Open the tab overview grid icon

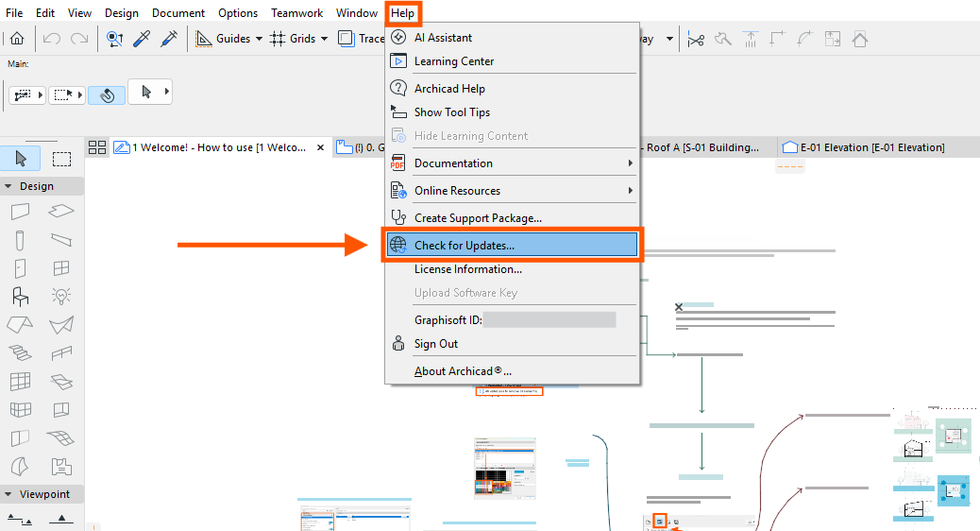pyautogui.click(x=97, y=147)
